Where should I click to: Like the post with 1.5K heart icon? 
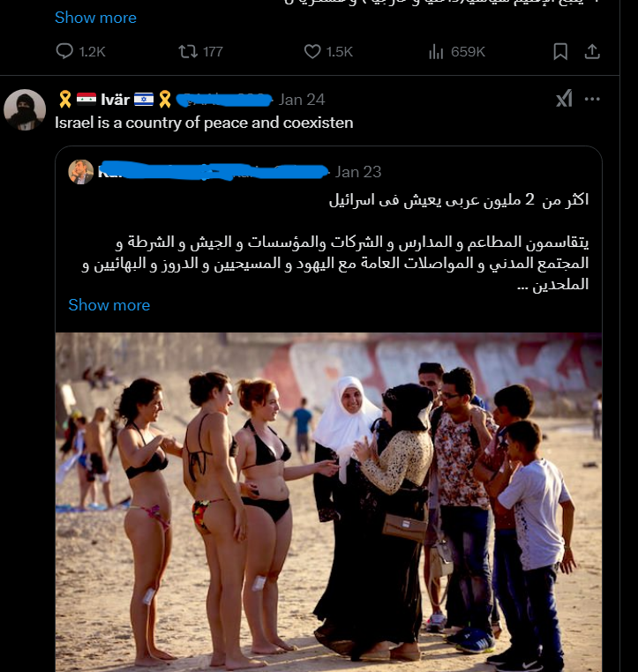click(x=312, y=52)
